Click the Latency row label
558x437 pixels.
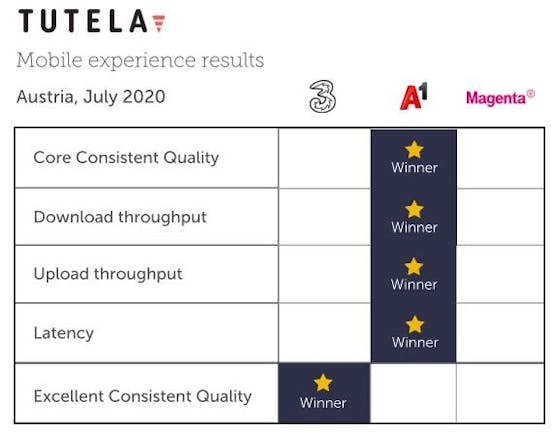tap(64, 333)
